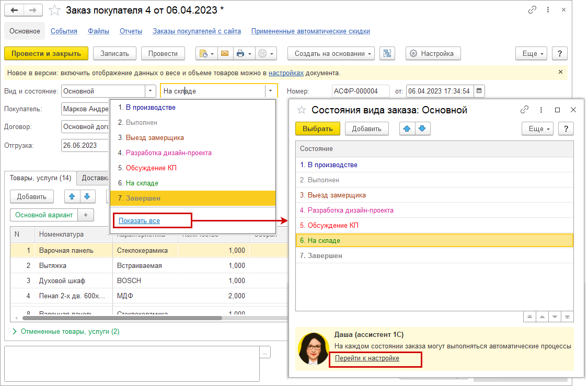Select the Духовой шкаф row
588x386 pixels.
click(x=148, y=280)
